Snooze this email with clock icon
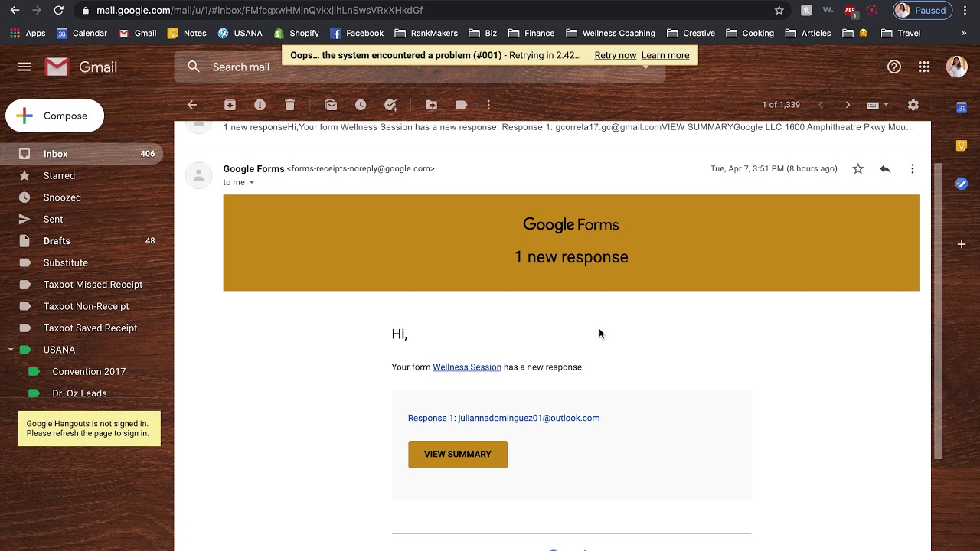 [361, 105]
